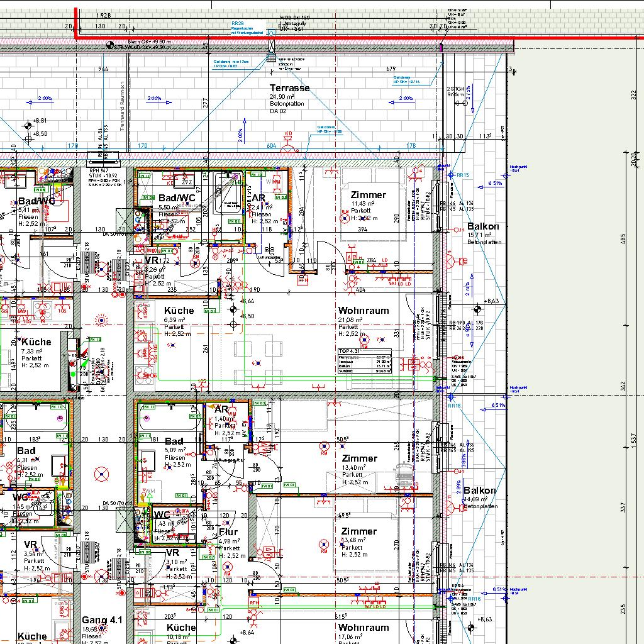Select wall light symbol on Balkon 15,71 m²
This screenshot has width=644, height=644.
point(450,260)
